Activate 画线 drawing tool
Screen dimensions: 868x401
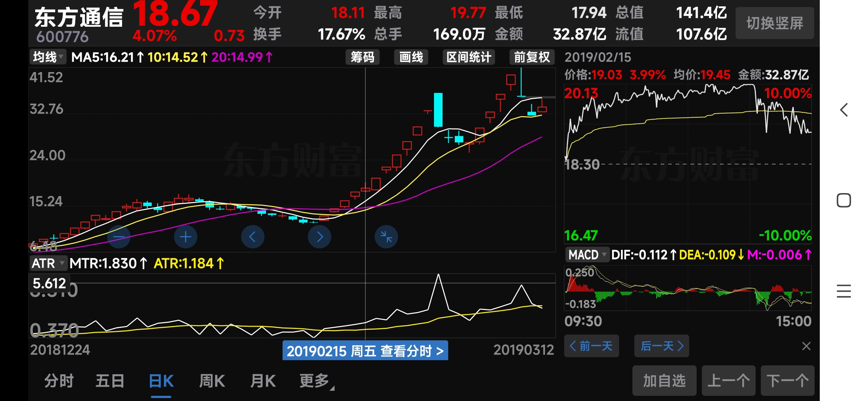411,57
